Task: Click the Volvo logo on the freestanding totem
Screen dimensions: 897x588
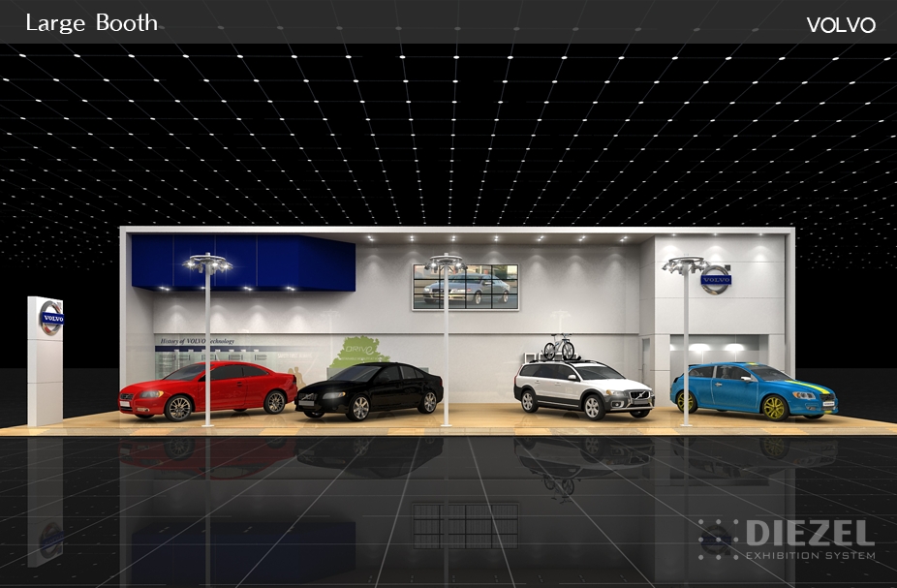Action: point(51,318)
